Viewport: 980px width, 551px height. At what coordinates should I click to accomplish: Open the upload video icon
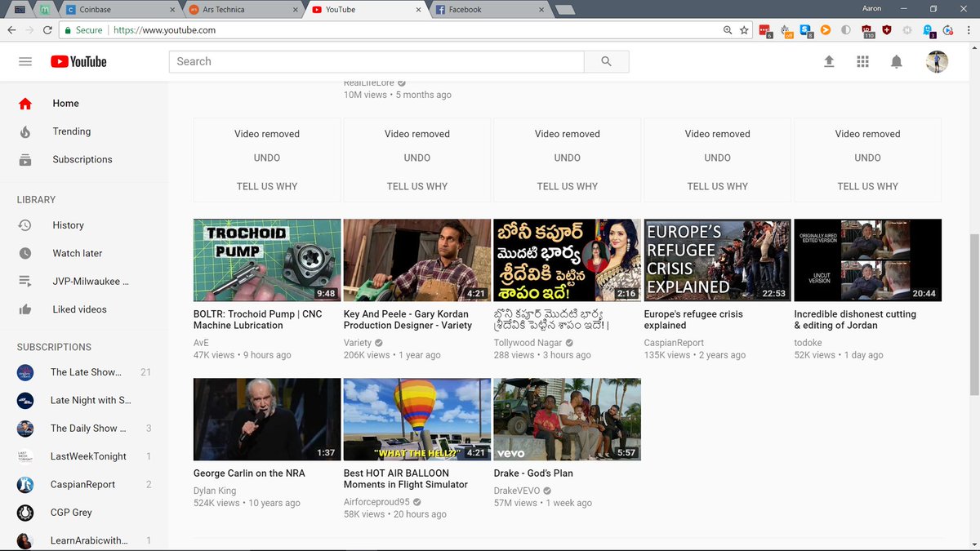click(829, 61)
